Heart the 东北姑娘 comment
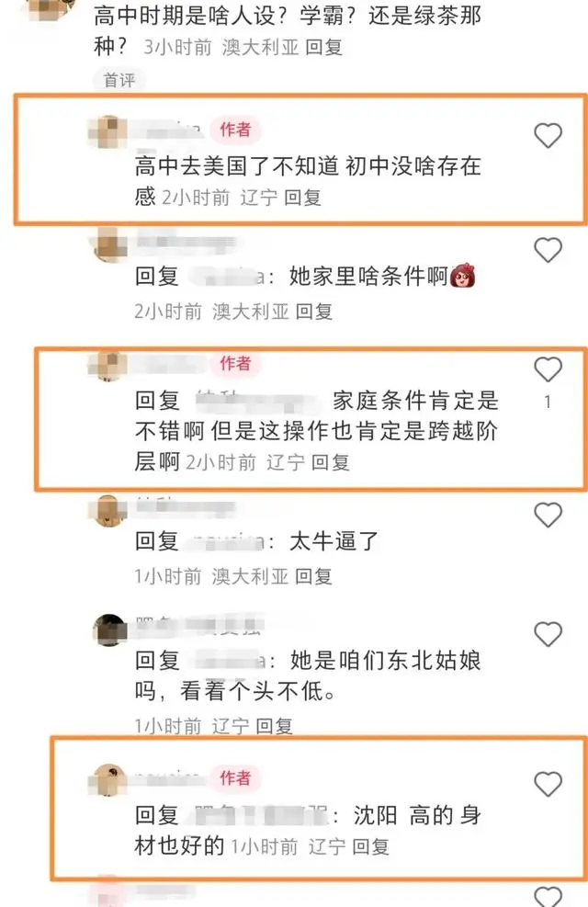This screenshot has width=588, height=907. 548,634
